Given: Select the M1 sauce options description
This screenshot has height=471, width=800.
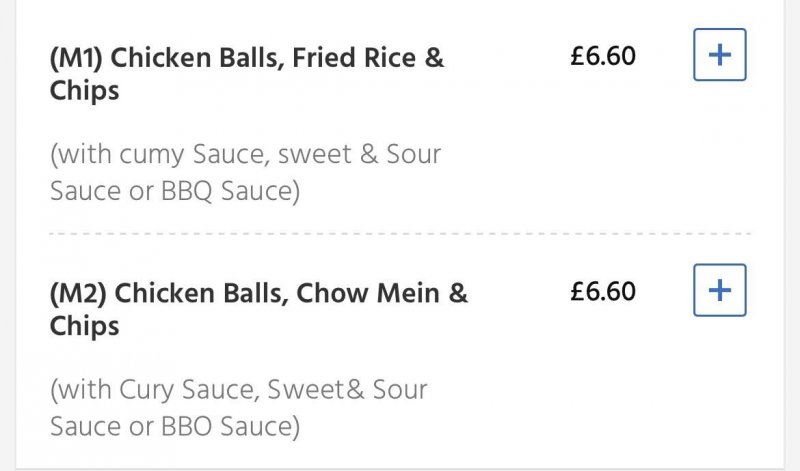Looking at the screenshot, I should click(245, 172).
